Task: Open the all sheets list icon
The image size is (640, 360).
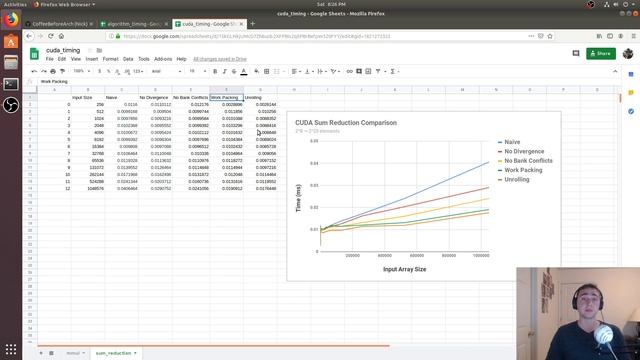Action: pos(51,353)
